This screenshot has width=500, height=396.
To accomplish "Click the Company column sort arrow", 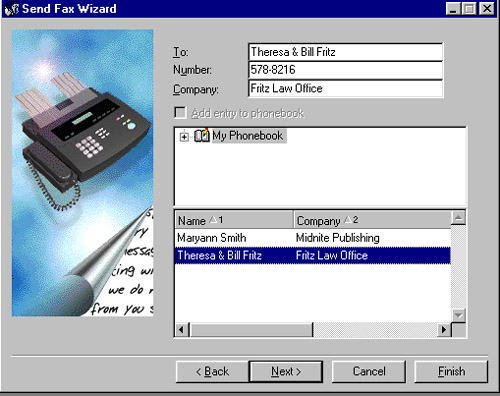I will tap(348, 220).
